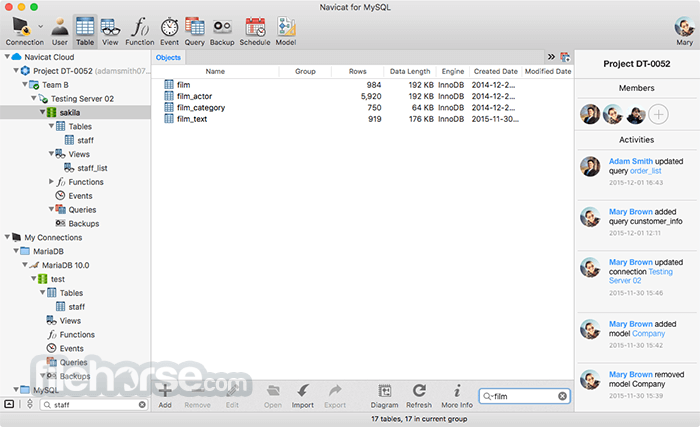The image size is (700, 427).
Task: Open the order_list query link
Action: (x=646, y=171)
